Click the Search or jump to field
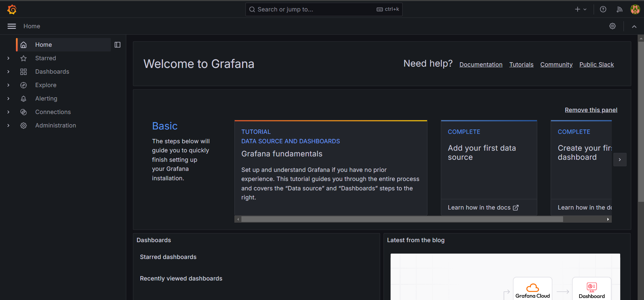644x300 pixels. click(324, 9)
